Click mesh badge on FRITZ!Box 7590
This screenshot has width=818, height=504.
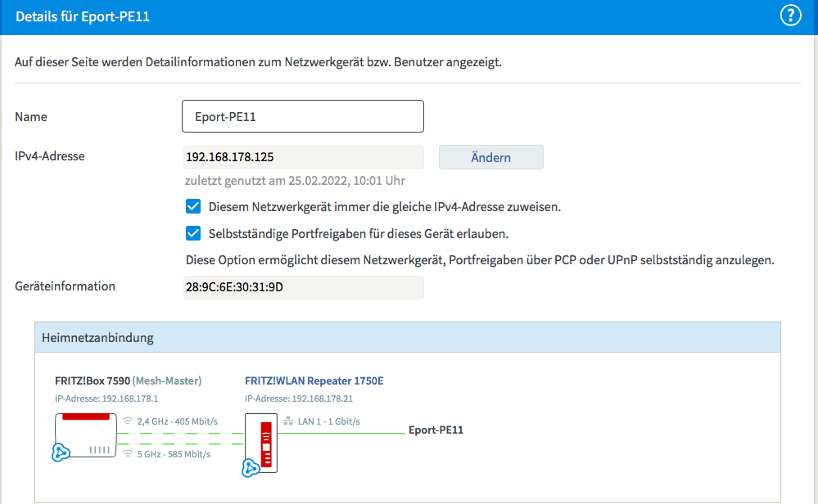[x=61, y=452]
